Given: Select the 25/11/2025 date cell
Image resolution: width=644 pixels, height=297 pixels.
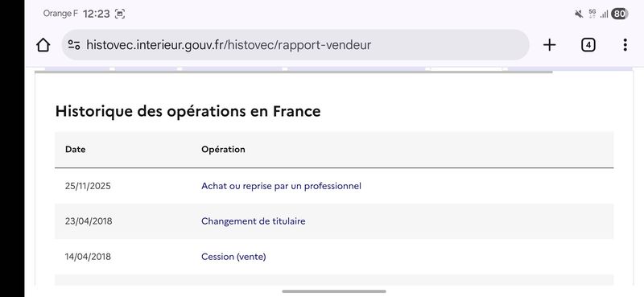Looking at the screenshot, I should pyautogui.click(x=88, y=186).
